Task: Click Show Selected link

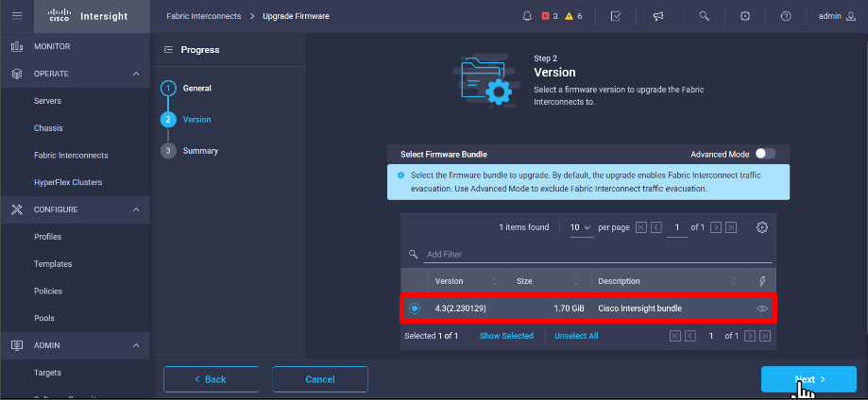Action: coord(506,336)
